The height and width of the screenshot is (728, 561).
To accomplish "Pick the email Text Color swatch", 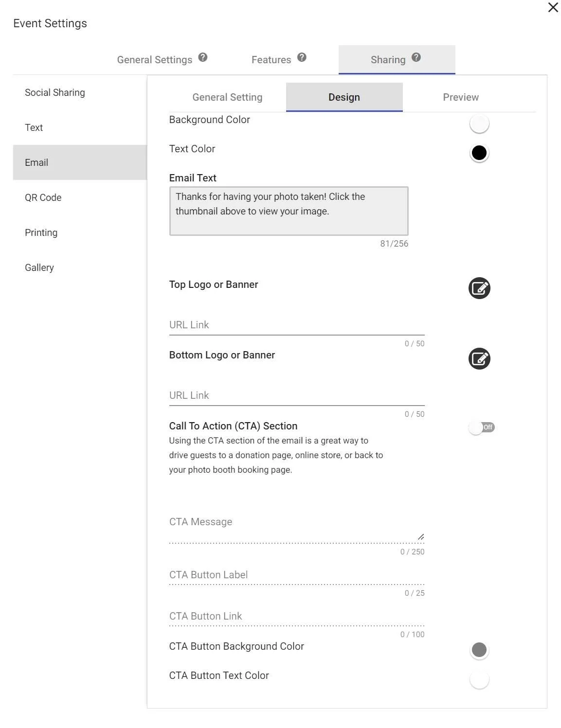I will (x=479, y=153).
